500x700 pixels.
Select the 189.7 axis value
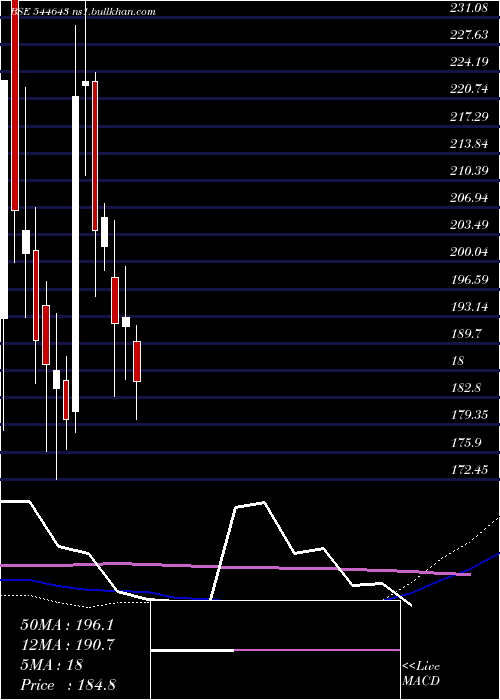coord(465,333)
